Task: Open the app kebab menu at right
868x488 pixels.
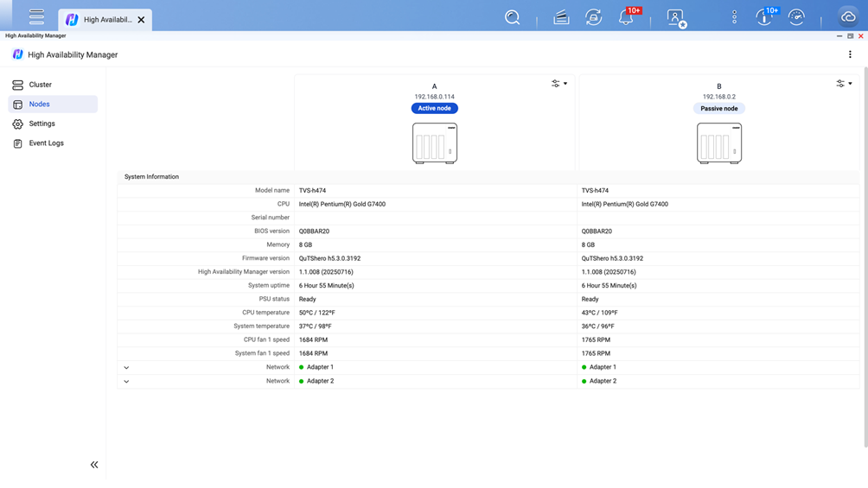Action: click(850, 54)
